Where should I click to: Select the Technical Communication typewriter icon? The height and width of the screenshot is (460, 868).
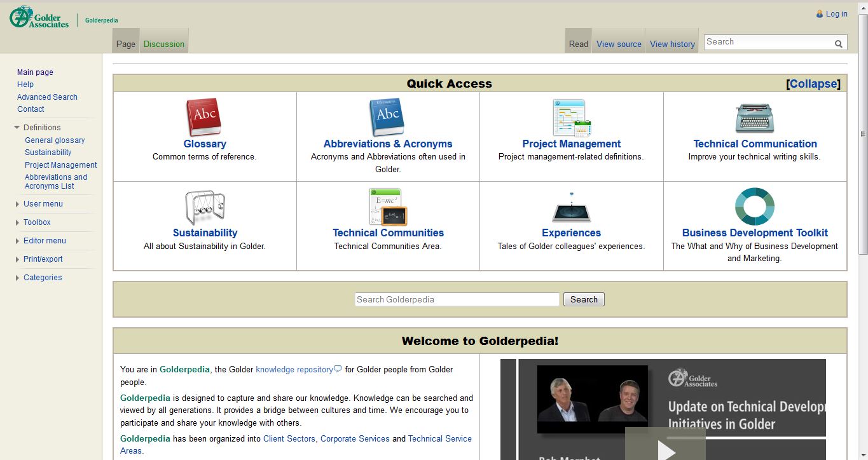754,118
